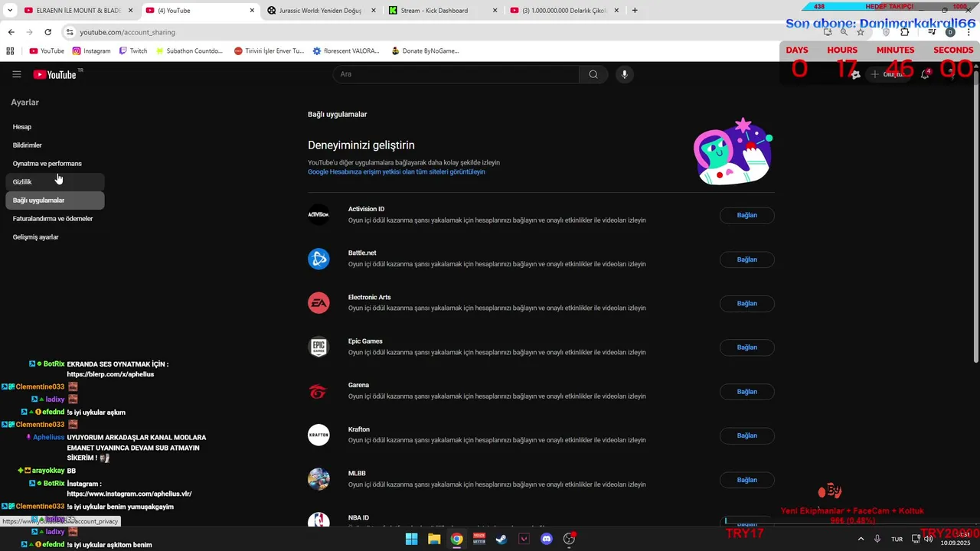This screenshot has height=551, width=980.
Task: Open Discord from taskbar
Action: [x=547, y=539]
